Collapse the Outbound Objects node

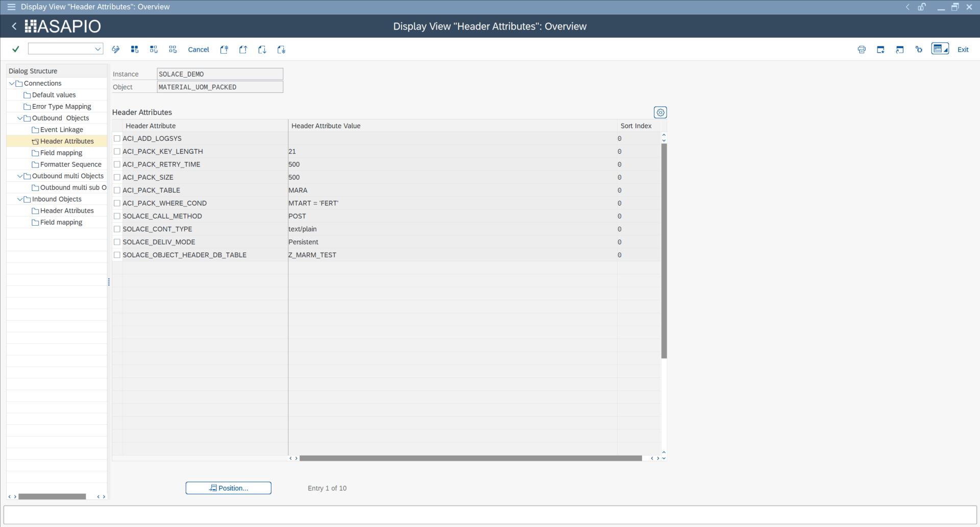click(20, 118)
